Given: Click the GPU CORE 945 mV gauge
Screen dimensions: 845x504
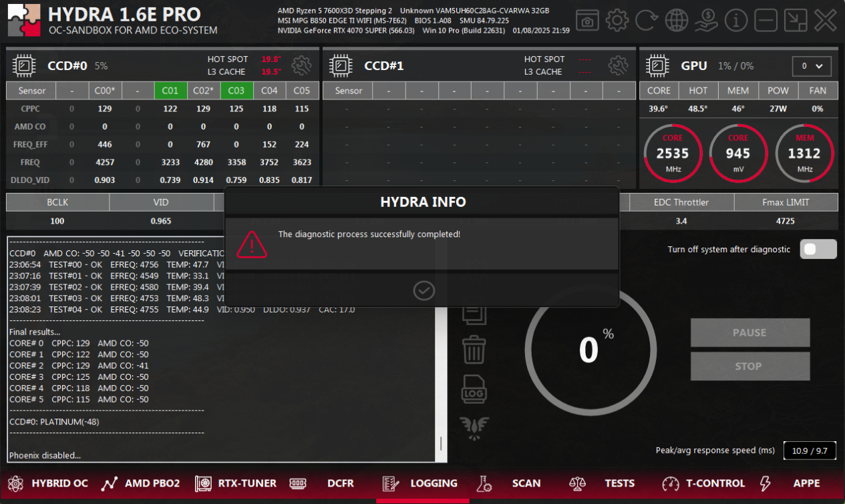Looking at the screenshot, I should [x=738, y=154].
